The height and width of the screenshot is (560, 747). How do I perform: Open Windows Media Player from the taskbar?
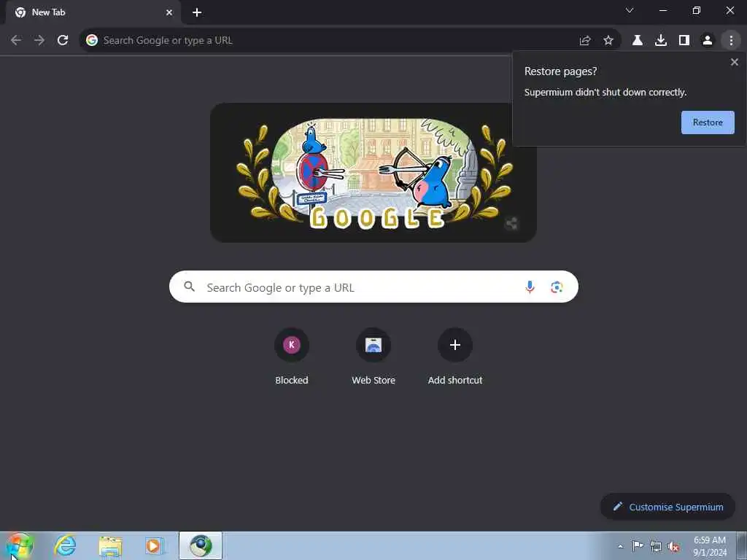click(x=154, y=545)
